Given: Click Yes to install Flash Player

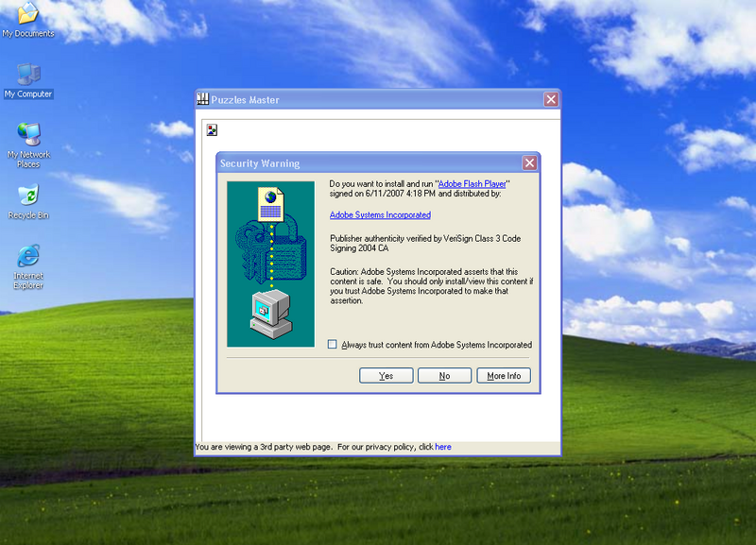Looking at the screenshot, I should [387, 376].
